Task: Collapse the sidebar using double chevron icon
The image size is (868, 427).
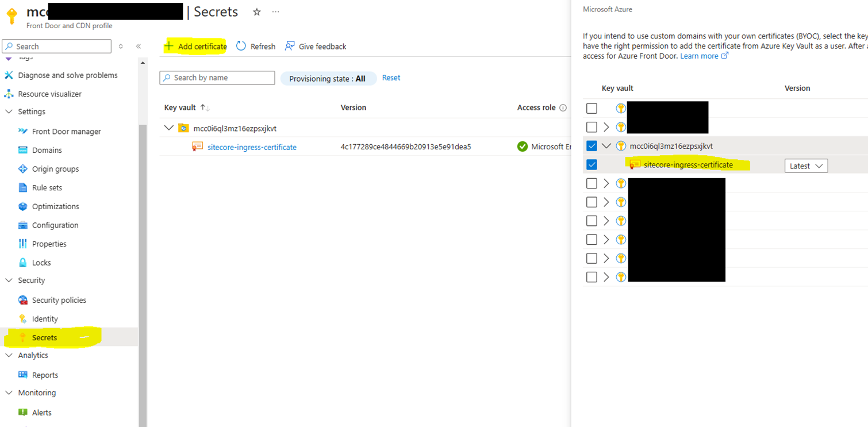Action: point(139,46)
